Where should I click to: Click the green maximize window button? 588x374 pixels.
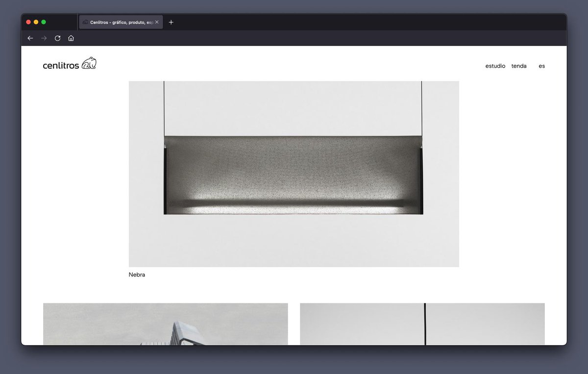click(x=44, y=22)
